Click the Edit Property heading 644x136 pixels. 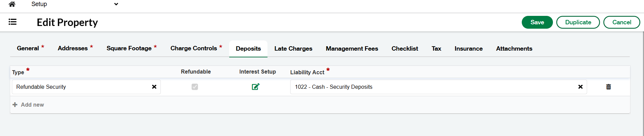coord(67,22)
